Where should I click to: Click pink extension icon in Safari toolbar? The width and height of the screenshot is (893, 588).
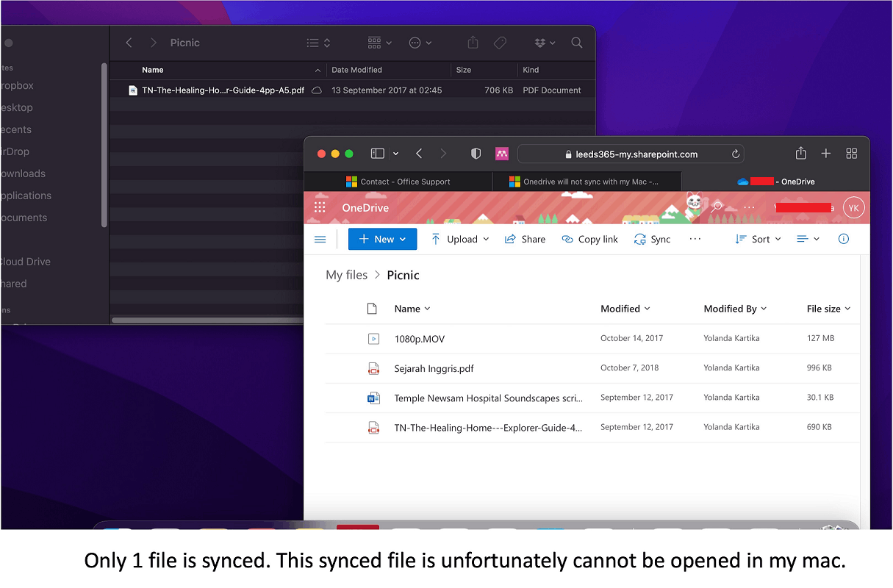click(x=502, y=154)
